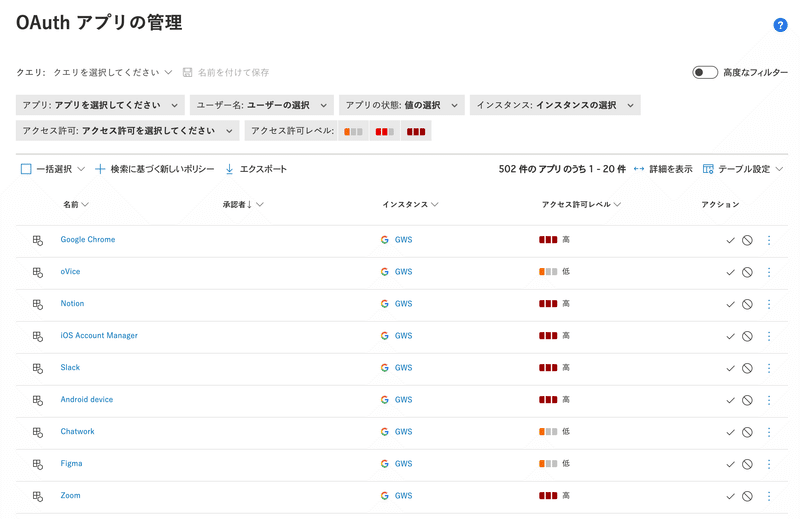The width and height of the screenshot is (800, 519).
Task: Open the more actions menu for Google Chrome
Action: pyautogui.click(x=769, y=240)
